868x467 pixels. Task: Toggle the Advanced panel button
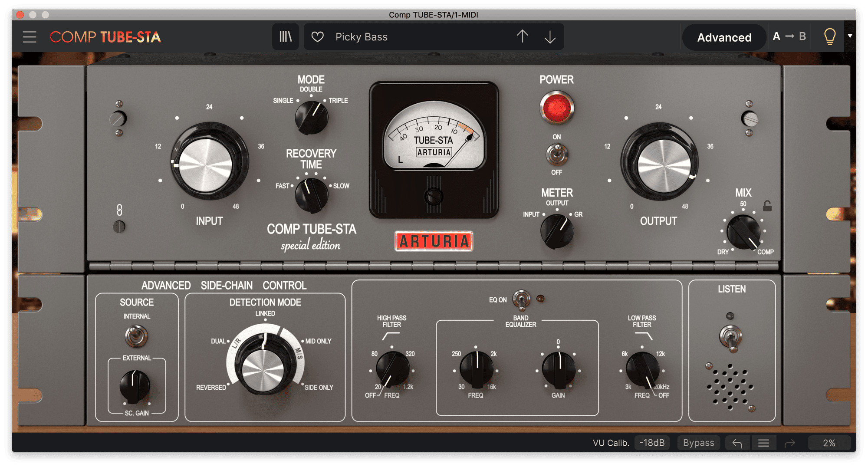point(724,37)
